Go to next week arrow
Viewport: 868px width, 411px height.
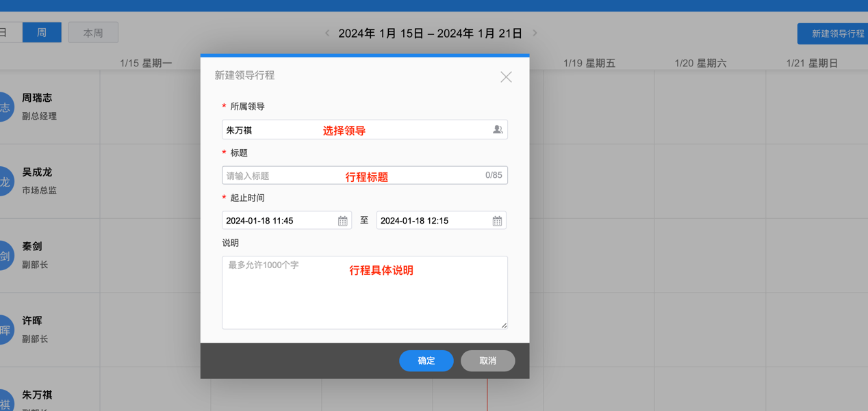tap(535, 33)
